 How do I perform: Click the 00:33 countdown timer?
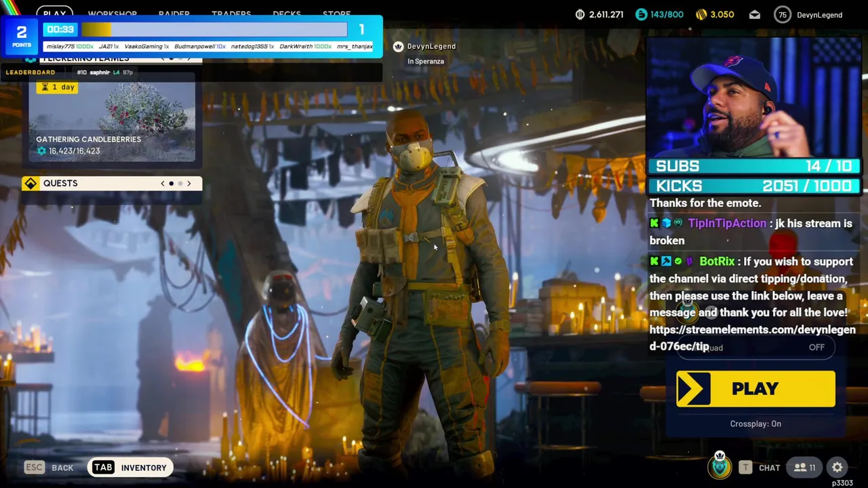click(x=61, y=29)
